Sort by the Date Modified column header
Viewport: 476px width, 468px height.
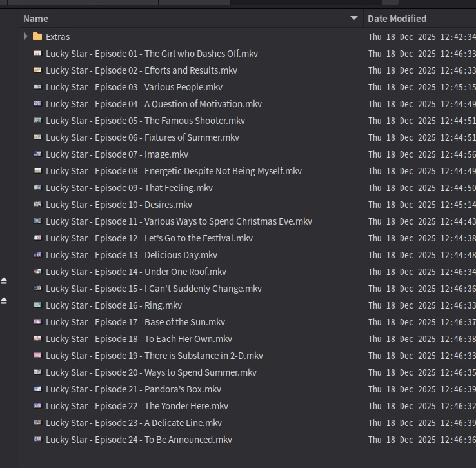[x=397, y=19]
